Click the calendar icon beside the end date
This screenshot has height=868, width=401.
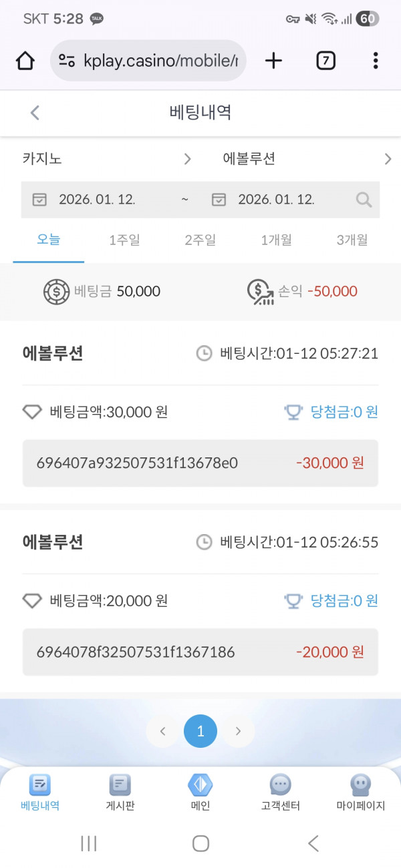[219, 199]
